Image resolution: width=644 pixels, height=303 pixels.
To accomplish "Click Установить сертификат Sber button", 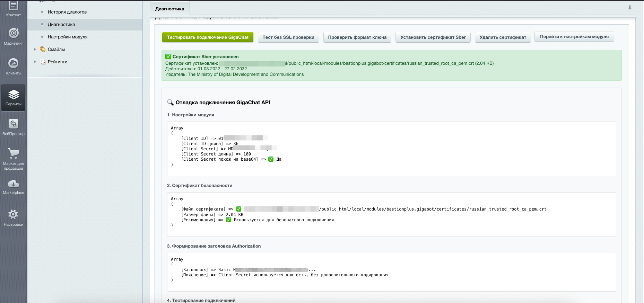I will click(433, 37).
